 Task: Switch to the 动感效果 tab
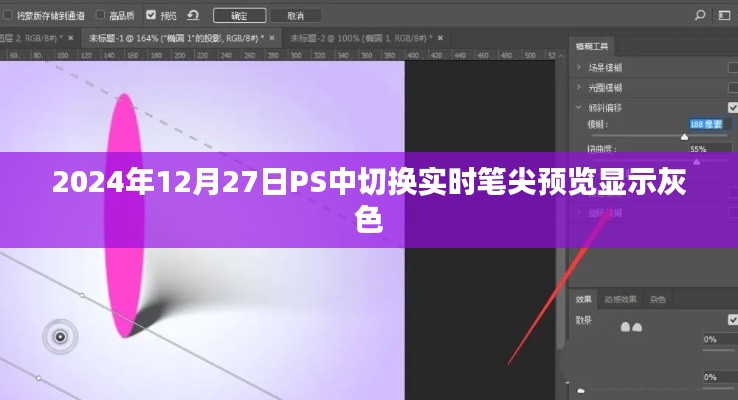tap(620, 299)
